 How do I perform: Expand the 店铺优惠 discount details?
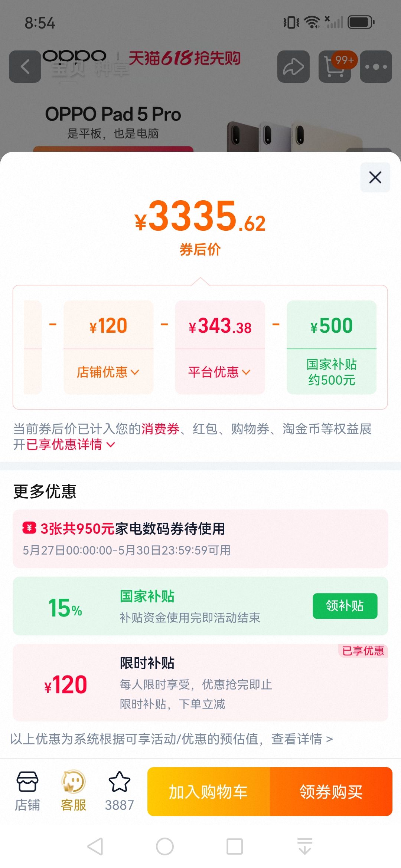coord(108,372)
